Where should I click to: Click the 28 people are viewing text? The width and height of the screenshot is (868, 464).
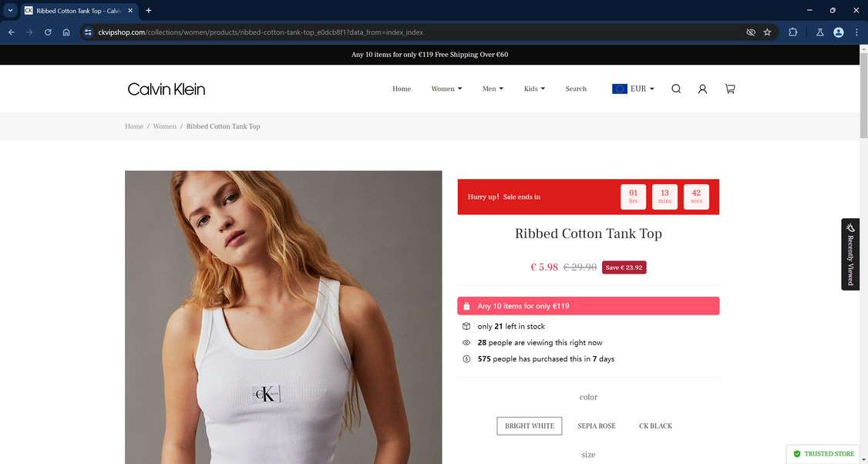point(540,343)
